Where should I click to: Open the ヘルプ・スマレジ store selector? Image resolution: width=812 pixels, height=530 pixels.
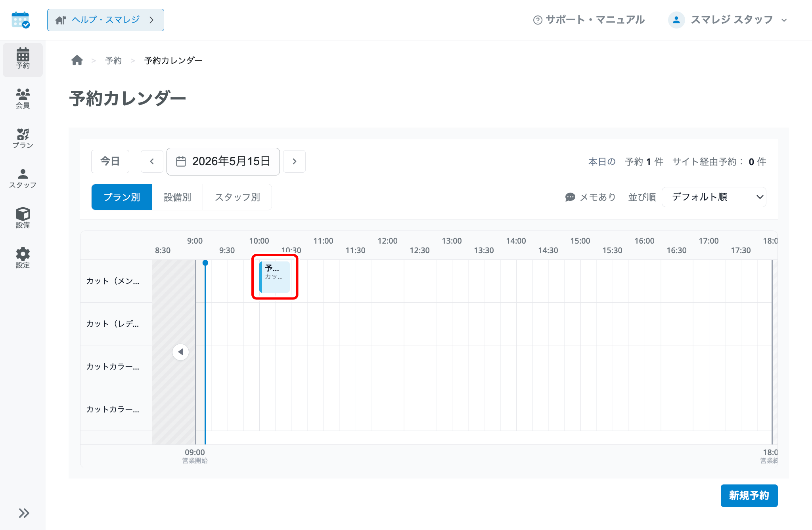[x=105, y=20]
